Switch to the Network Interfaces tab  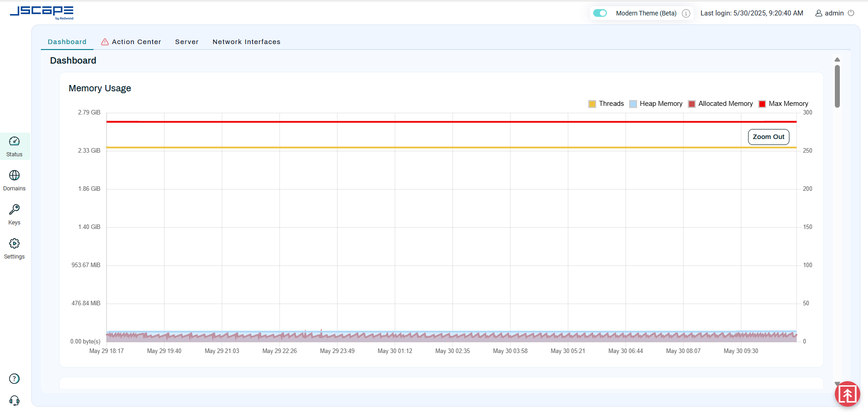coord(246,42)
